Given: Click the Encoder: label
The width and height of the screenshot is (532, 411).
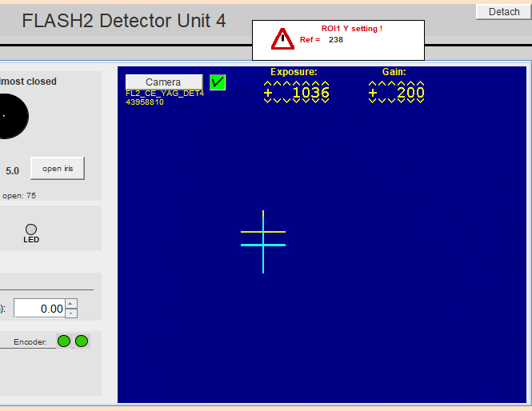Looking at the screenshot, I should [30, 341].
